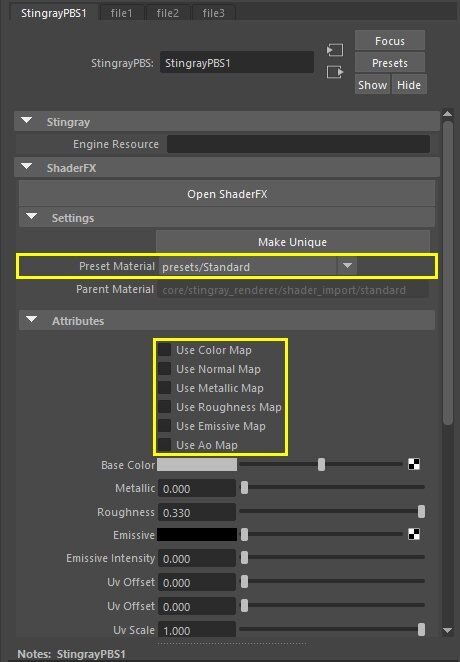Collapse the Attributes section

(31, 320)
